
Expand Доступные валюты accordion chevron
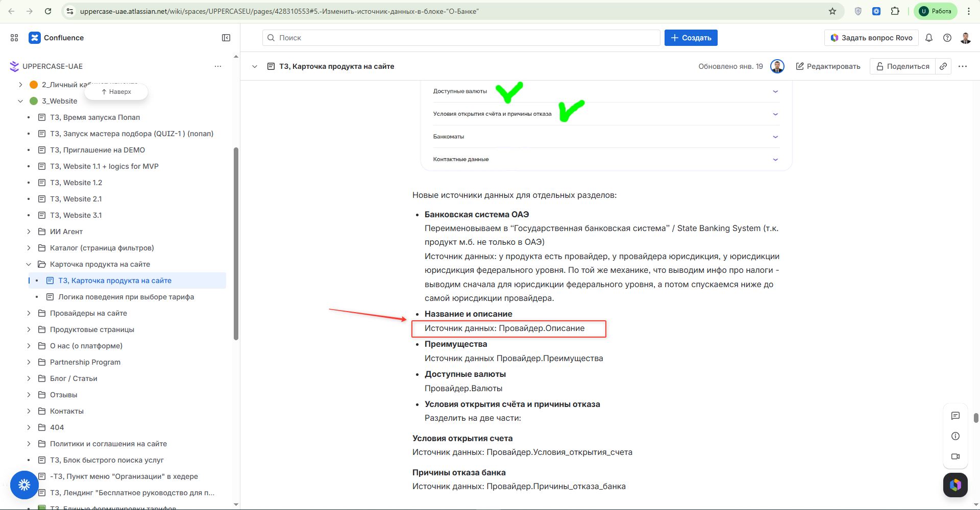click(775, 92)
